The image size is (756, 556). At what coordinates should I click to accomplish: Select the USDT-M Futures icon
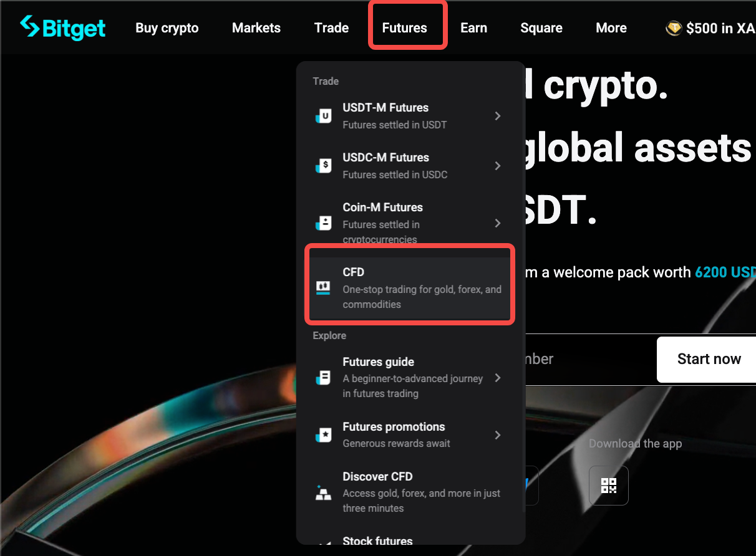[x=323, y=115]
